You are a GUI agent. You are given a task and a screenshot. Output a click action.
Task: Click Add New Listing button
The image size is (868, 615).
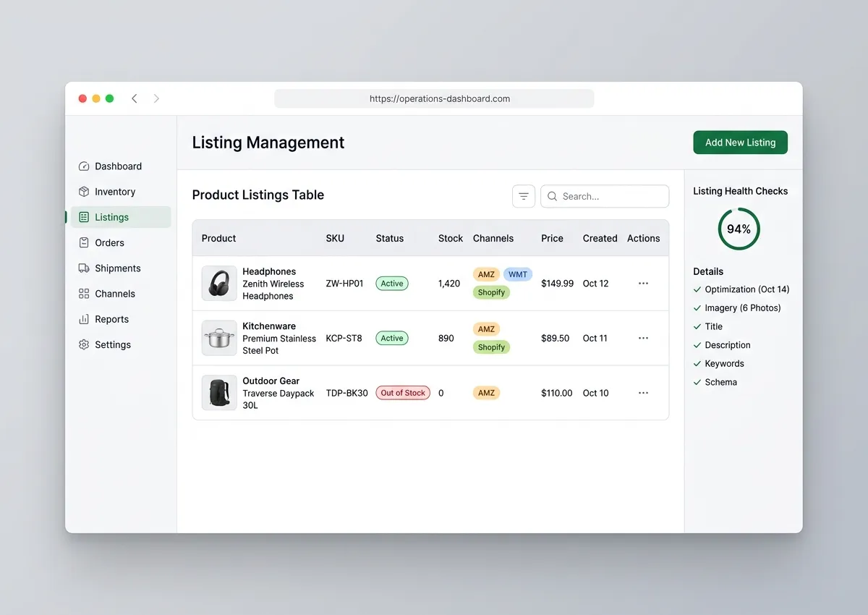point(740,143)
